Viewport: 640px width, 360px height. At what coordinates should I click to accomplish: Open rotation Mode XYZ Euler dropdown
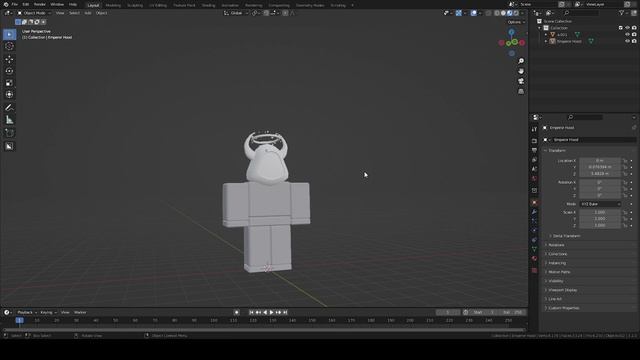(600, 204)
